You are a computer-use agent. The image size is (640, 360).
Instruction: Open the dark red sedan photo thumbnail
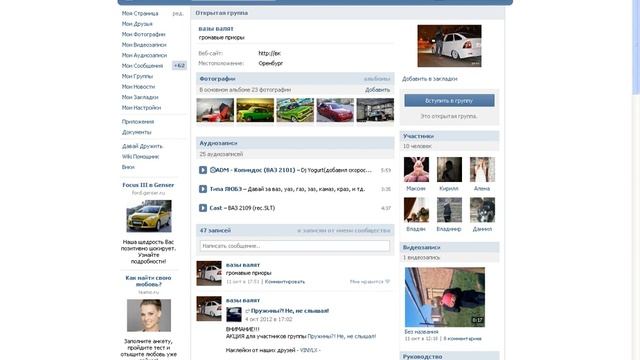pyautogui.click(x=335, y=110)
